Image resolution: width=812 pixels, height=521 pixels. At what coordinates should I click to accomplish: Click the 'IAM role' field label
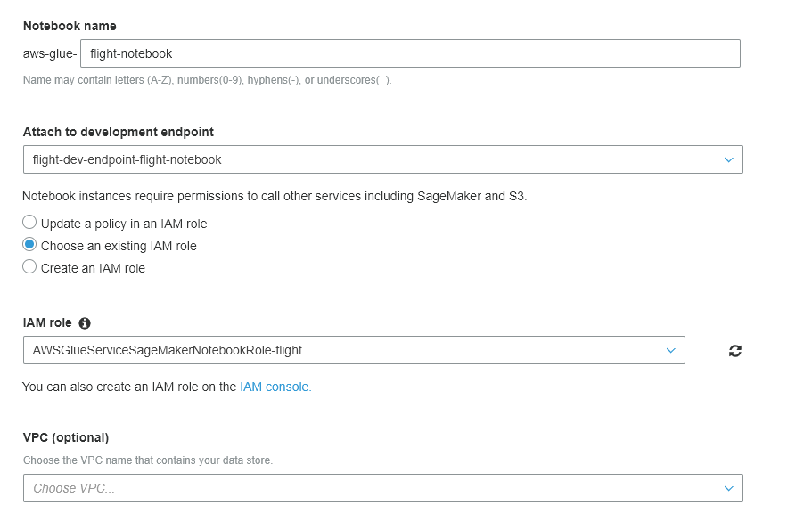point(47,323)
